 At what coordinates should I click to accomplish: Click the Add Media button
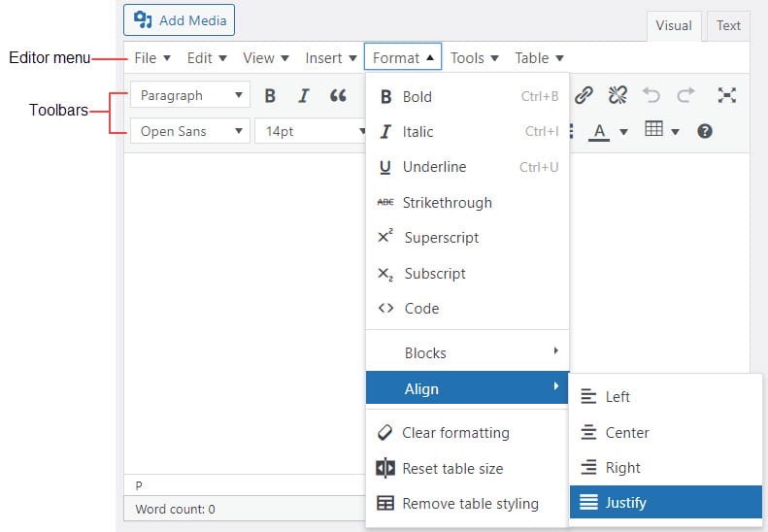point(179,20)
